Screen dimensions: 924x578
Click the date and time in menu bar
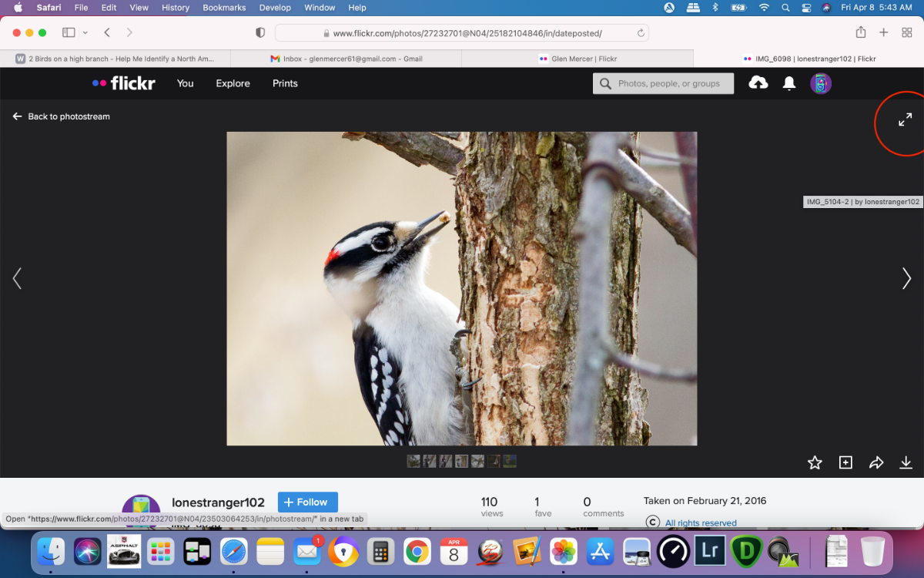click(x=877, y=8)
